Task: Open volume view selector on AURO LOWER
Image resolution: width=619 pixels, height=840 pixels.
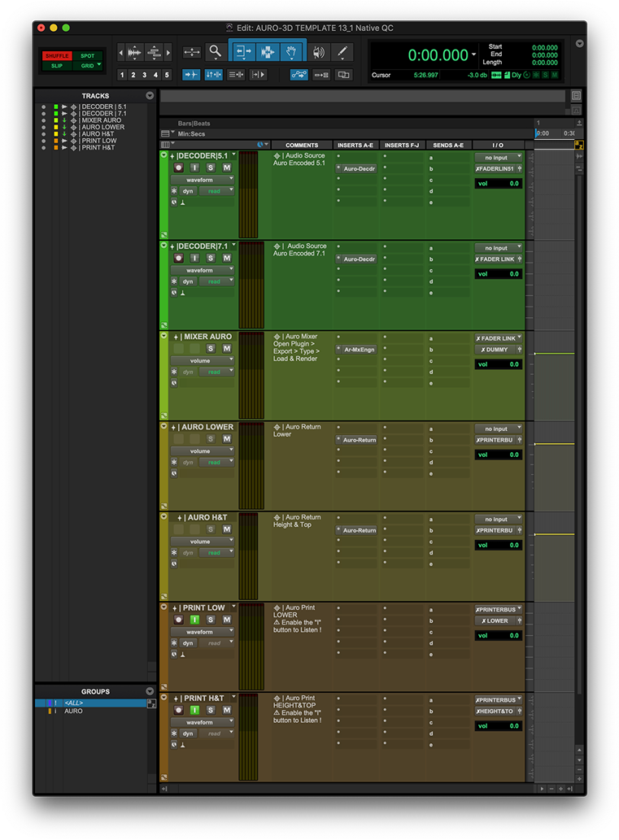Action: 202,450
